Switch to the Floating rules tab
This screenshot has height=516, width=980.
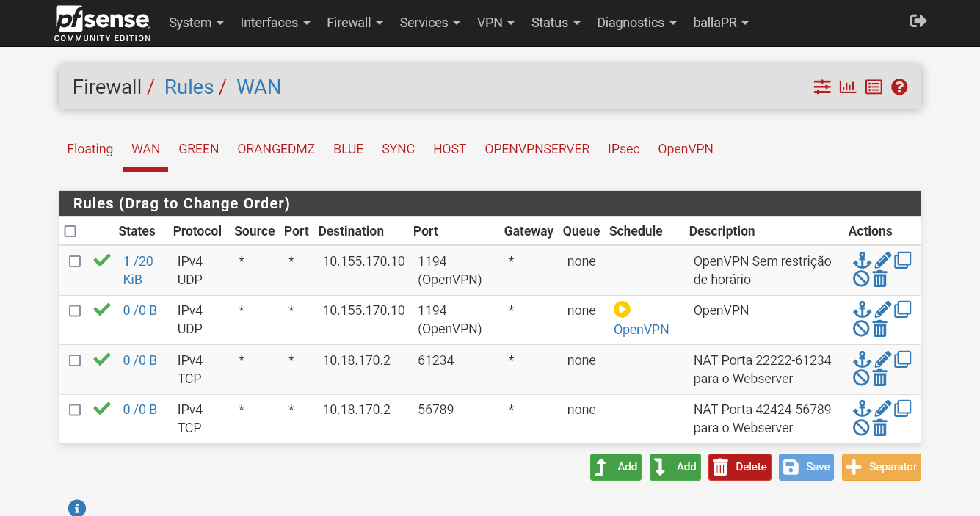pos(90,149)
